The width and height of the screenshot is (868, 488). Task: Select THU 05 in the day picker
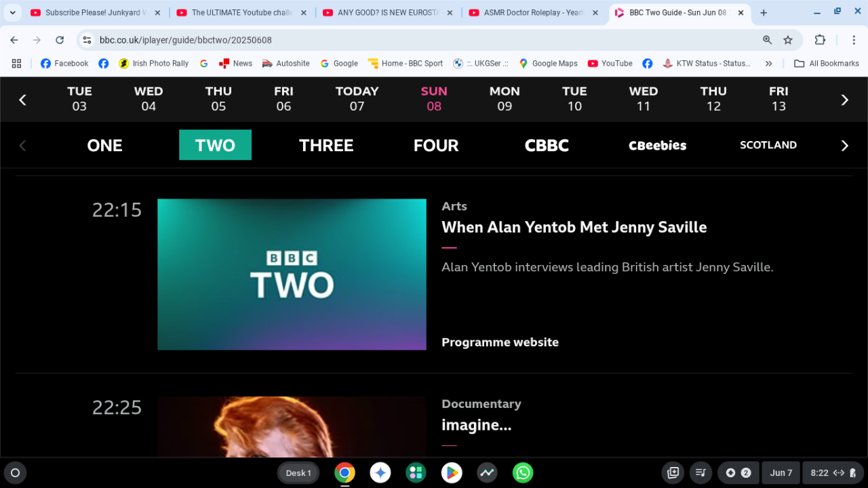tap(218, 99)
